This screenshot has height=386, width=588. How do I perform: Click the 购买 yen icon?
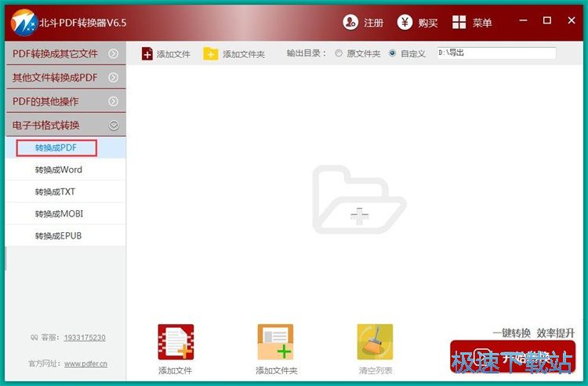pos(405,23)
